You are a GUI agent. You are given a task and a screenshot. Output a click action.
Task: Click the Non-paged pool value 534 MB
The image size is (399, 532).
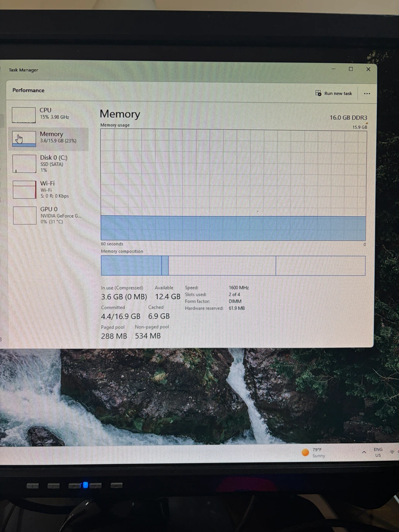pyautogui.click(x=148, y=336)
